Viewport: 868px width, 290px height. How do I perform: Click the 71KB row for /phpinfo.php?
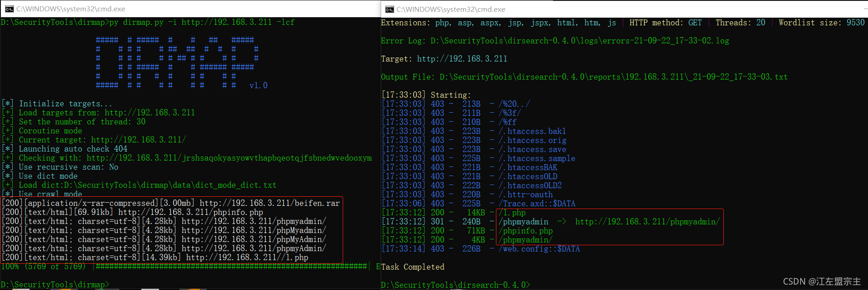click(x=467, y=231)
